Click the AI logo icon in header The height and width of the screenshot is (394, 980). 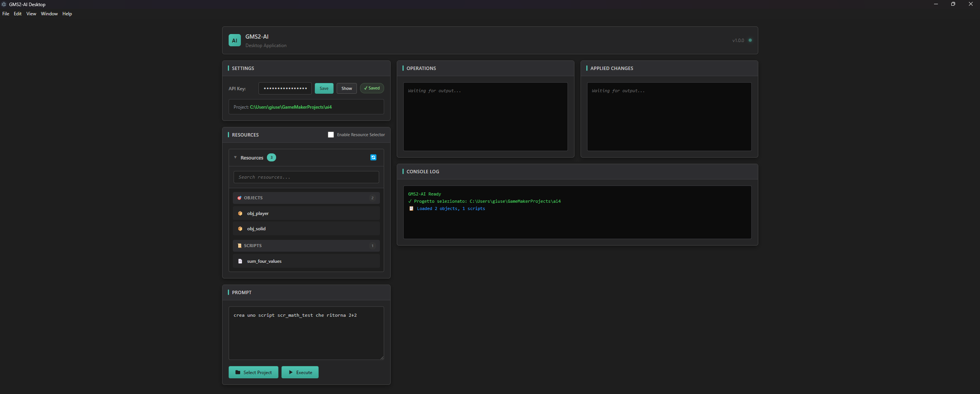tap(235, 40)
